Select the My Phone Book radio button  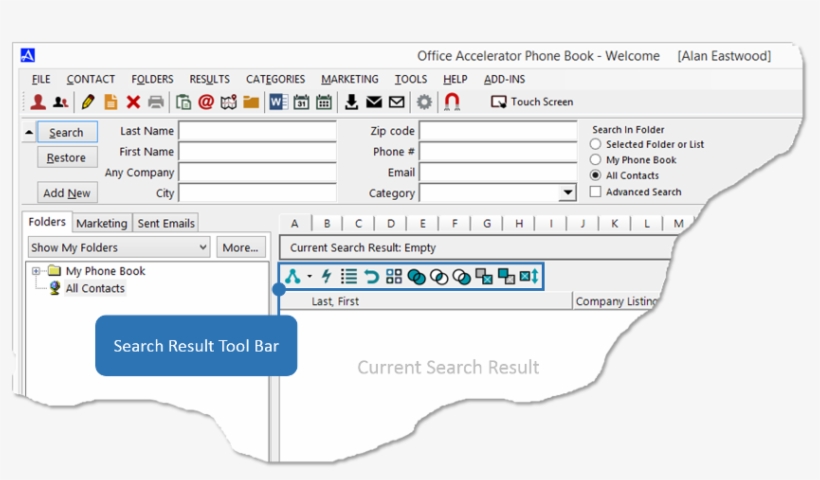click(595, 159)
